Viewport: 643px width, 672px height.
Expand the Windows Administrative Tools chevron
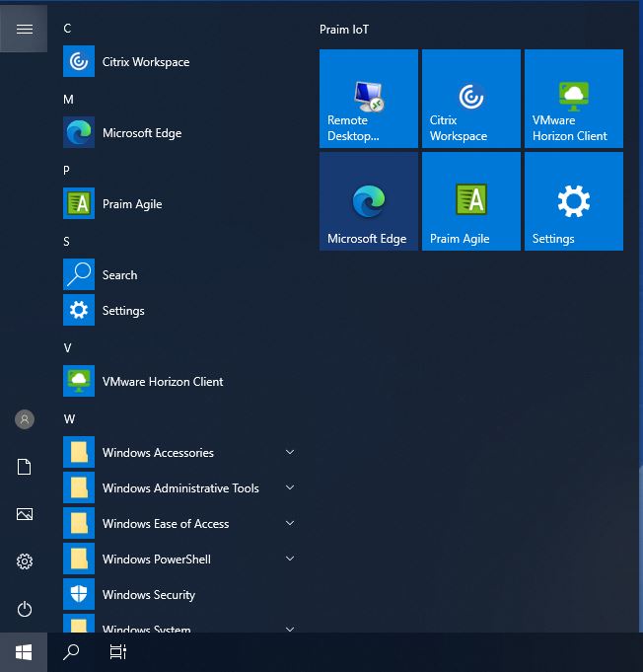click(290, 487)
